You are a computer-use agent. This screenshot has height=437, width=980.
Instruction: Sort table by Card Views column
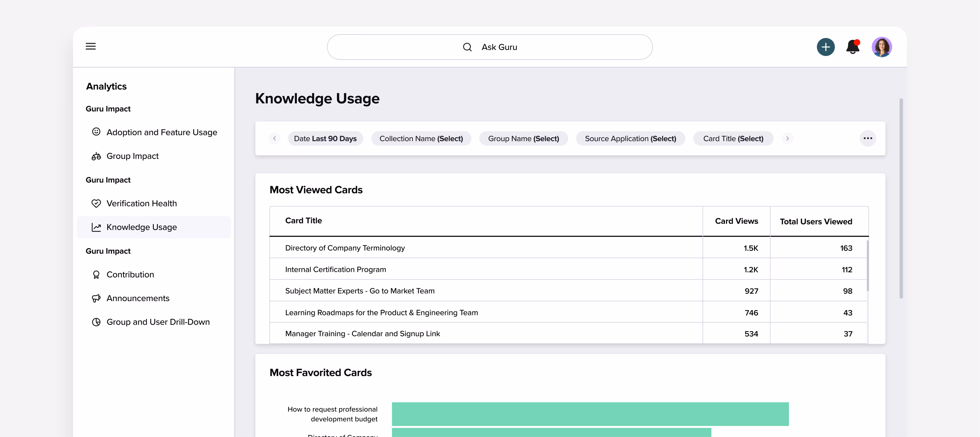[x=736, y=221]
